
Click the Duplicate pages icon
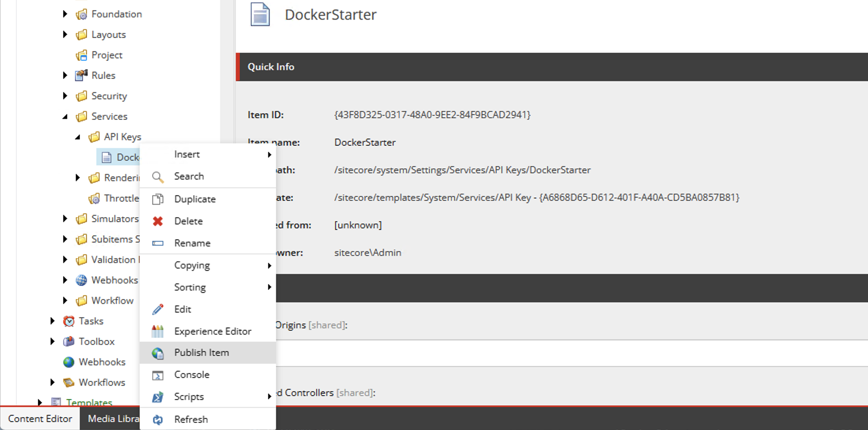[x=158, y=199]
